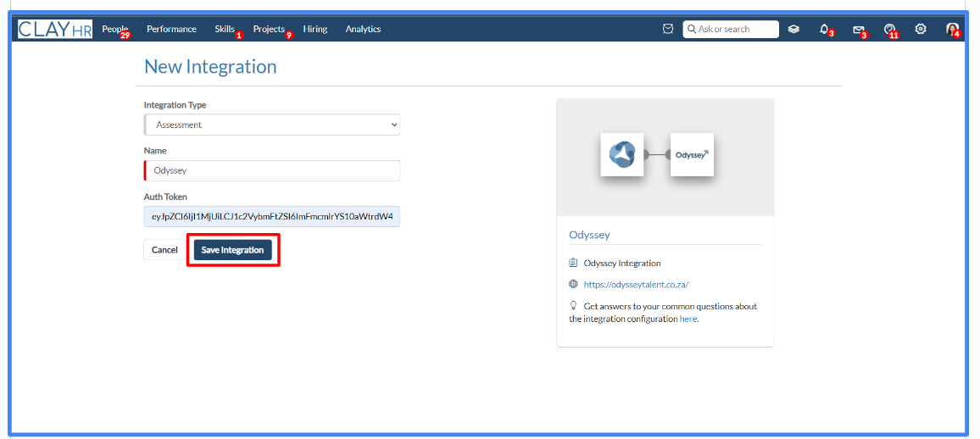Open the help question mark icon

point(889,29)
